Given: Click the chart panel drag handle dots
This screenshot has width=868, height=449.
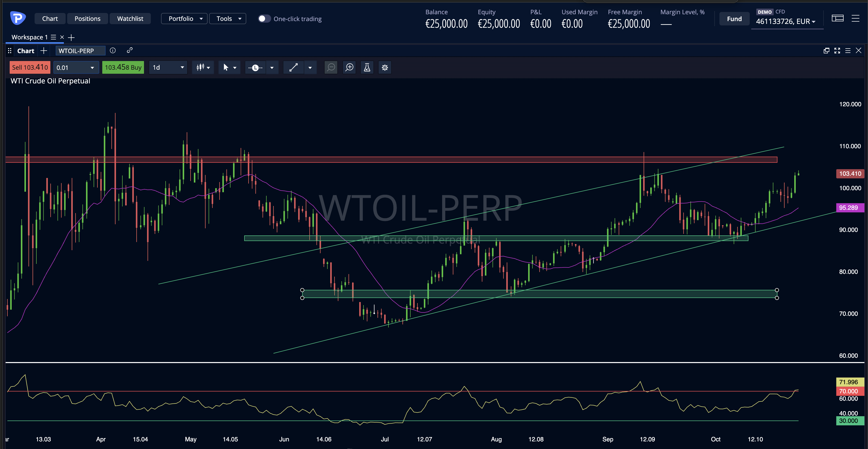Looking at the screenshot, I should (x=10, y=51).
